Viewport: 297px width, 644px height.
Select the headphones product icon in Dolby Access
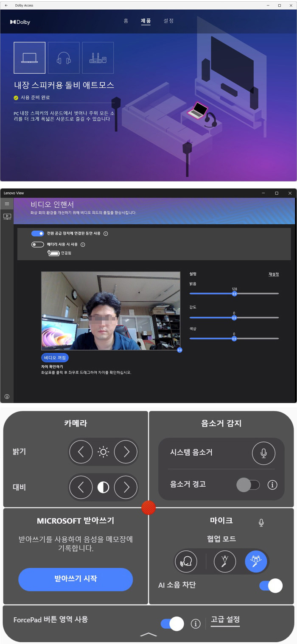[64, 58]
